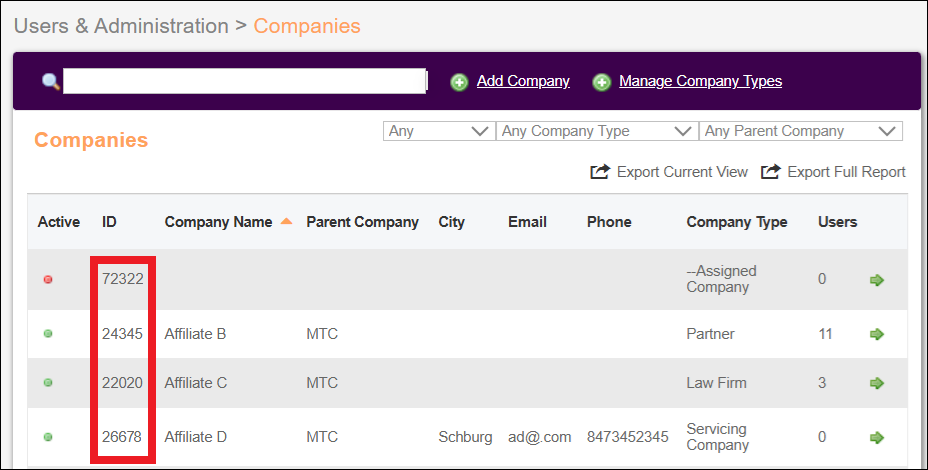Click the ad@.com email cell

(x=540, y=437)
